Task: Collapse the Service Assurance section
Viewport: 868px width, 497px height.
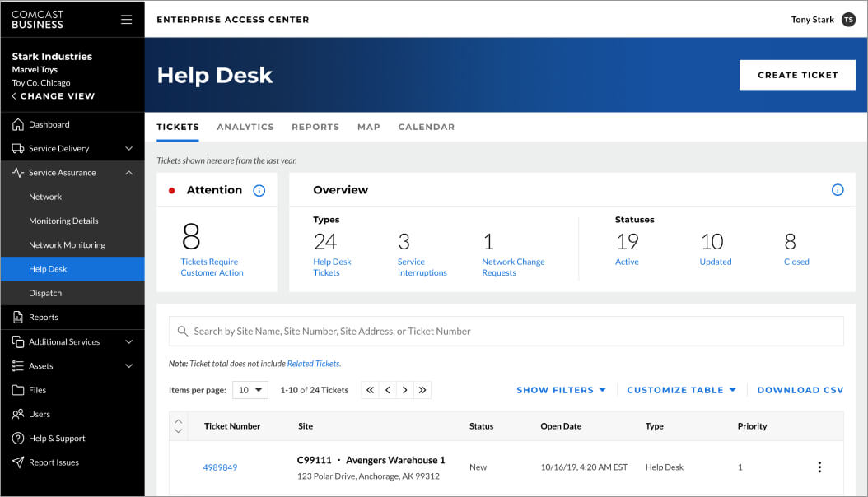Action: 128,173
